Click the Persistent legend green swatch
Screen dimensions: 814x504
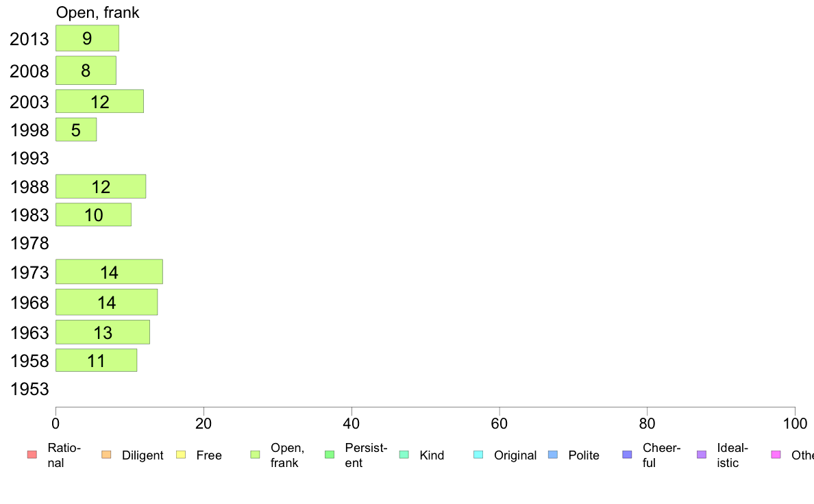[x=330, y=455]
